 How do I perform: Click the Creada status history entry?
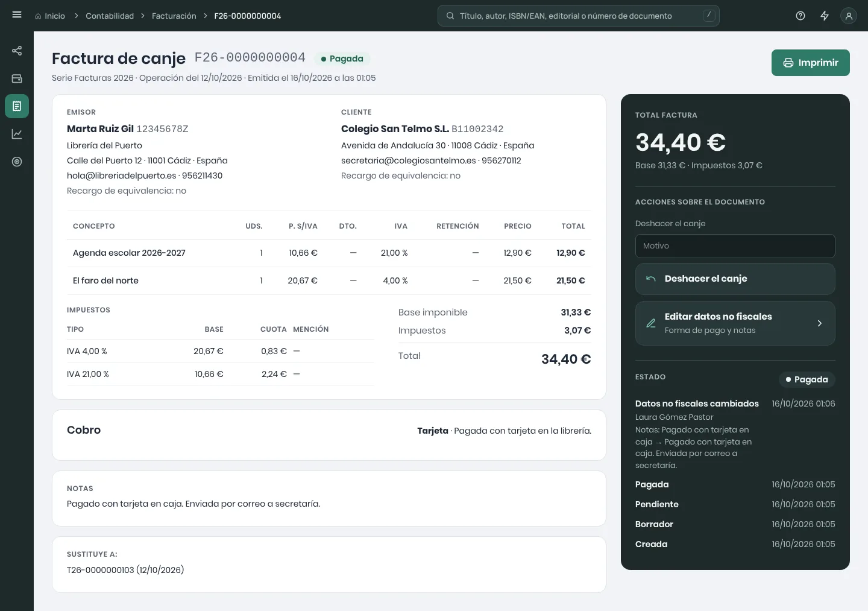(x=735, y=544)
